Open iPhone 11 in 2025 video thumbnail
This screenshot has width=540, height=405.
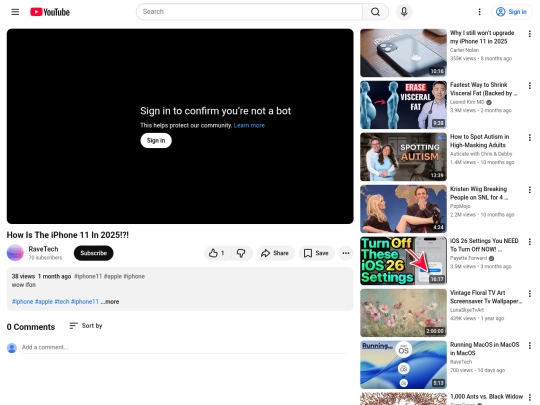pos(403,53)
